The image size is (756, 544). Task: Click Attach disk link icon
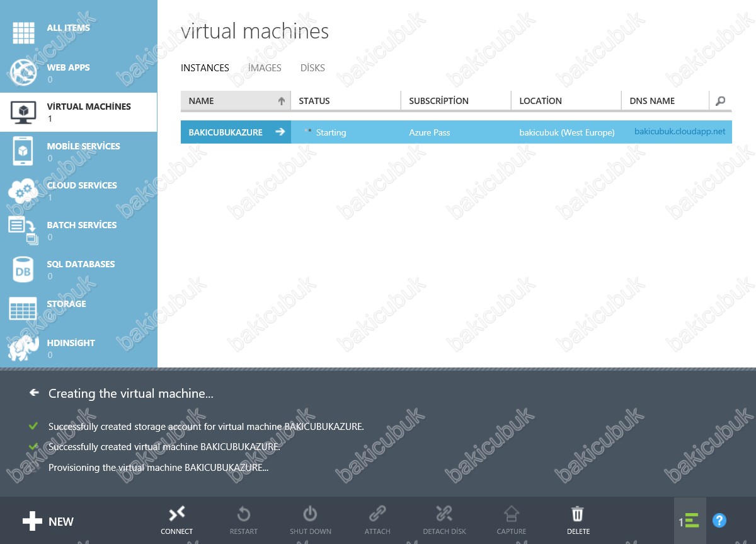pos(377,514)
